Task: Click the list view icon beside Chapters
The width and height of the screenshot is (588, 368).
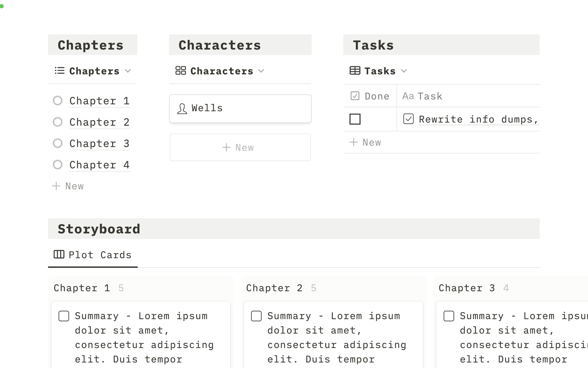Action: (x=59, y=71)
